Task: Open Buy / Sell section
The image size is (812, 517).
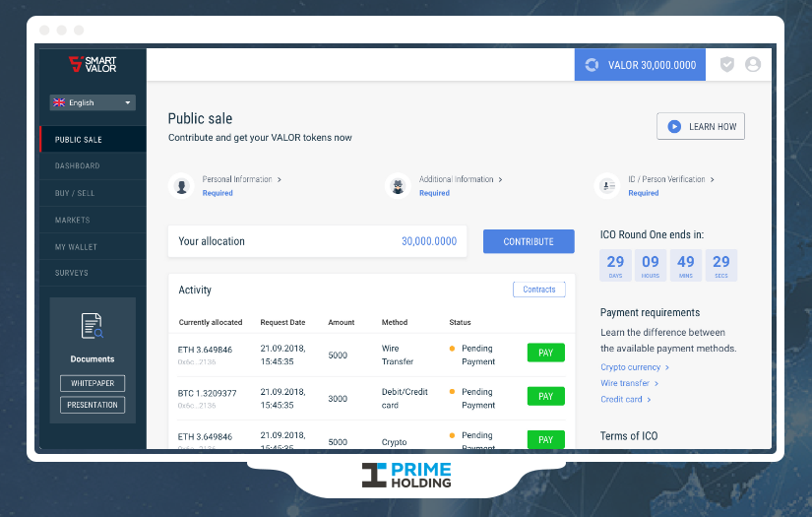Action: (94, 193)
